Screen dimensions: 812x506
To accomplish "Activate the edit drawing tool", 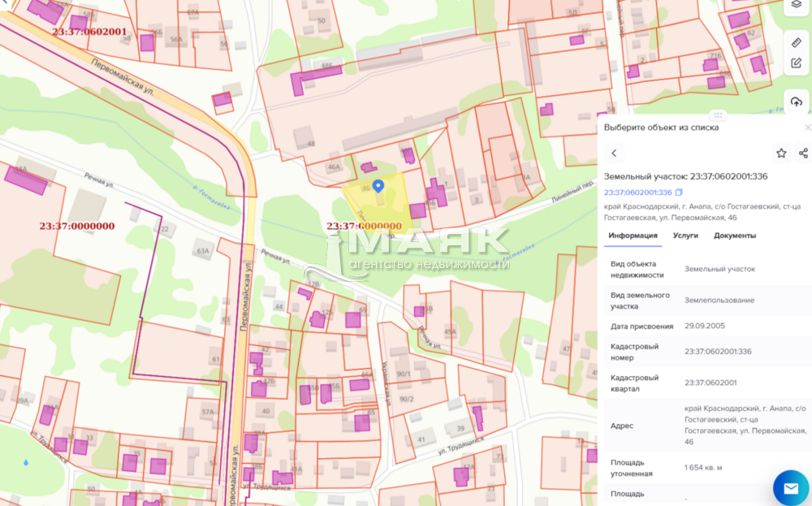I will pos(796,63).
